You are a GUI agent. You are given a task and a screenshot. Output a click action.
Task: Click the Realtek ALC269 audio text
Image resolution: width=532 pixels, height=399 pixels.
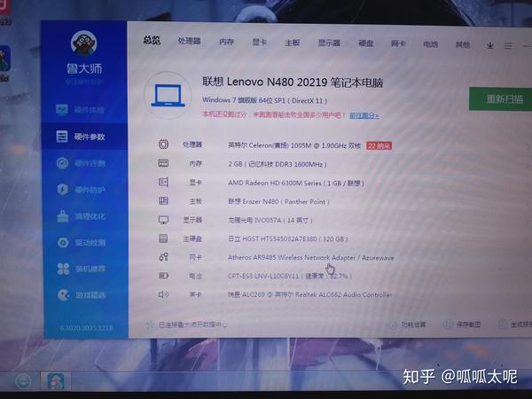tap(309, 294)
